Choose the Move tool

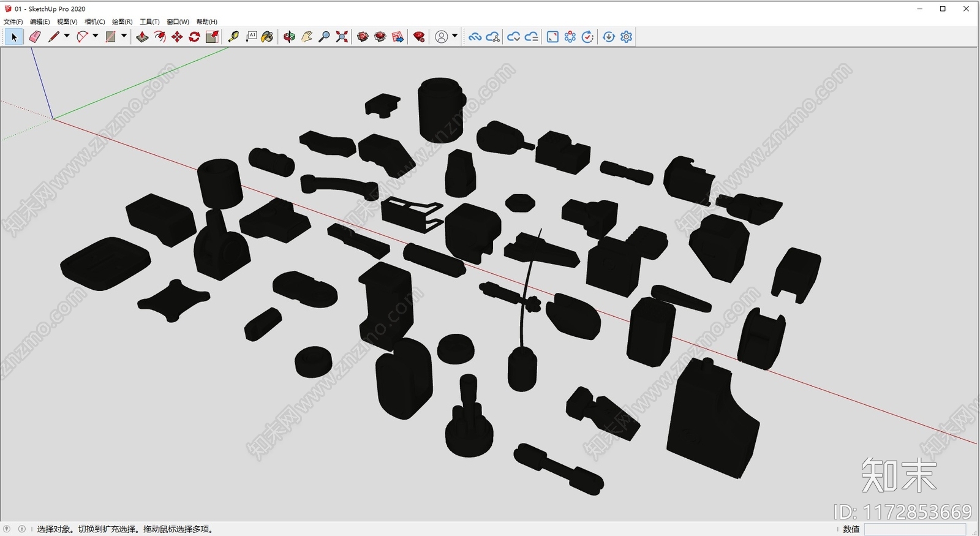(x=177, y=37)
